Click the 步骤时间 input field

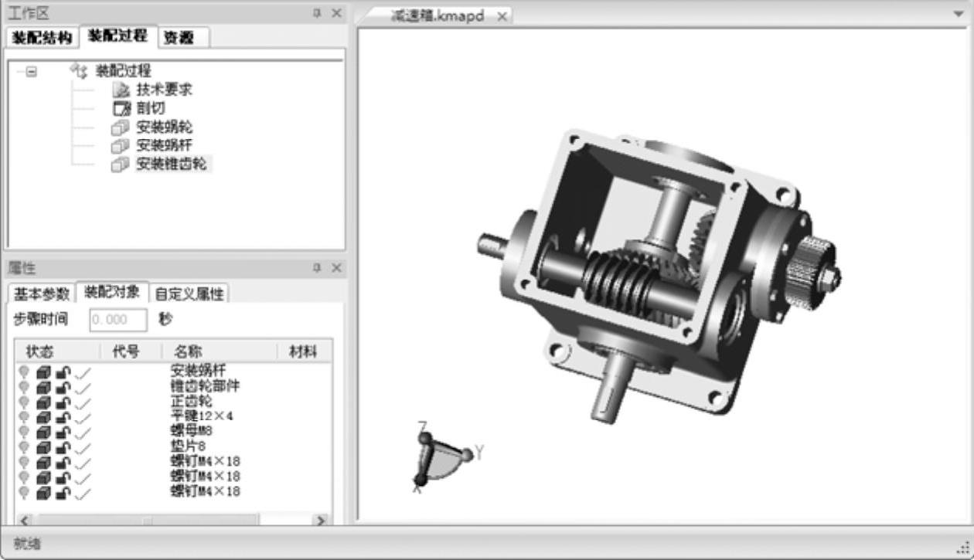[x=118, y=320]
